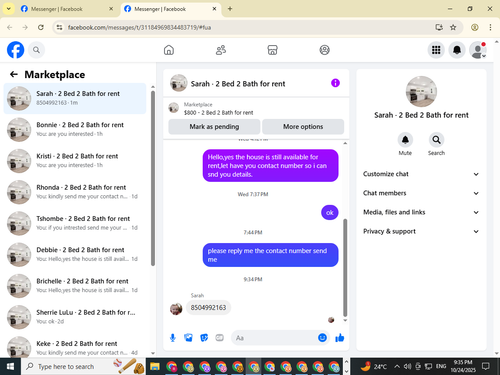Open the Windows Start menu
The height and width of the screenshot is (375, 500).
[10, 366]
